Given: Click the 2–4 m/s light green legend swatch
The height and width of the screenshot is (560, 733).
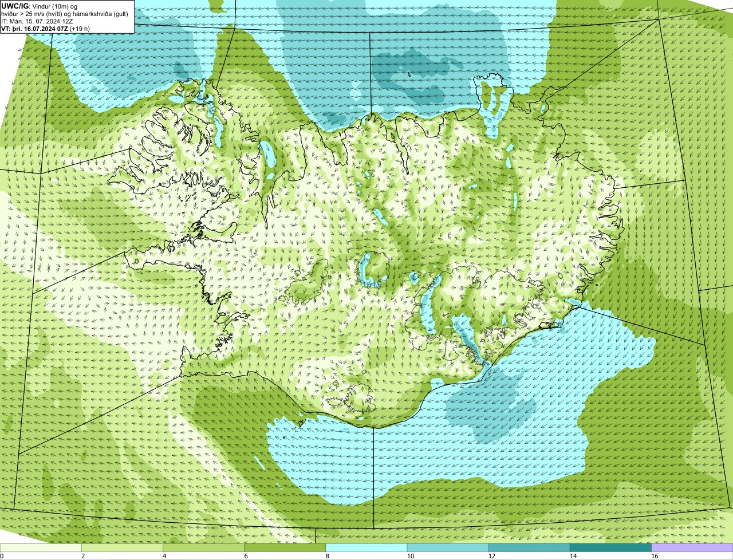Looking at the screenshot, I should coord(123,548).
